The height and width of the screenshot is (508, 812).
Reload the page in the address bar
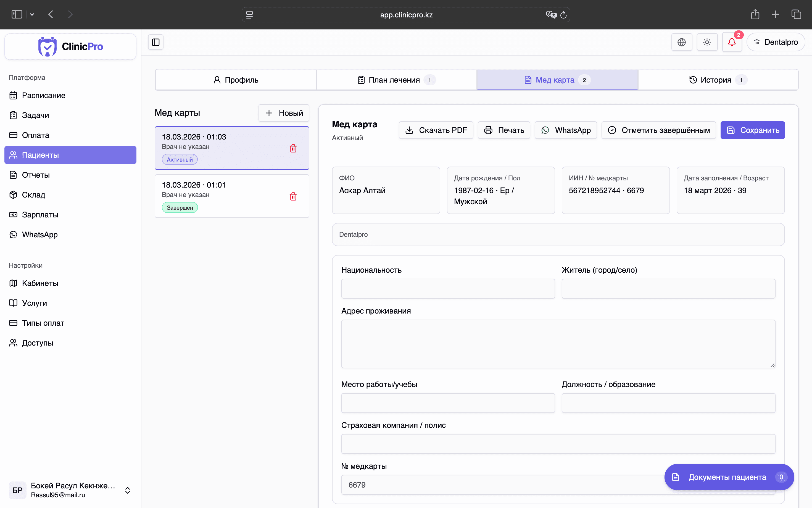point(563,14)
